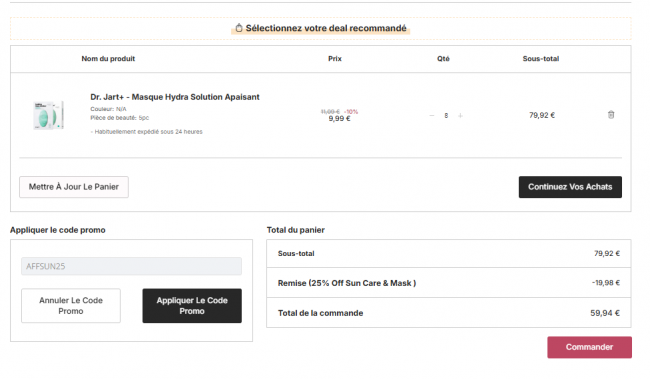Click Appliquer Le Code Promo button
The height and width of the screenshot is (379, 650).
point(192,306)
